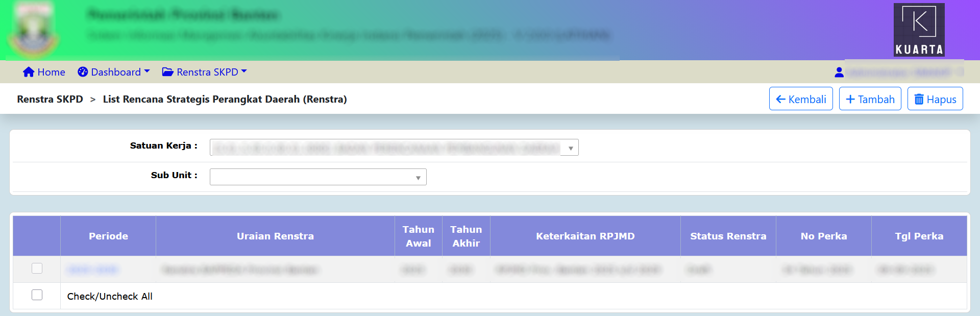
Task: Click the Keterkaitan RPJMD column header
Action: 585,236
